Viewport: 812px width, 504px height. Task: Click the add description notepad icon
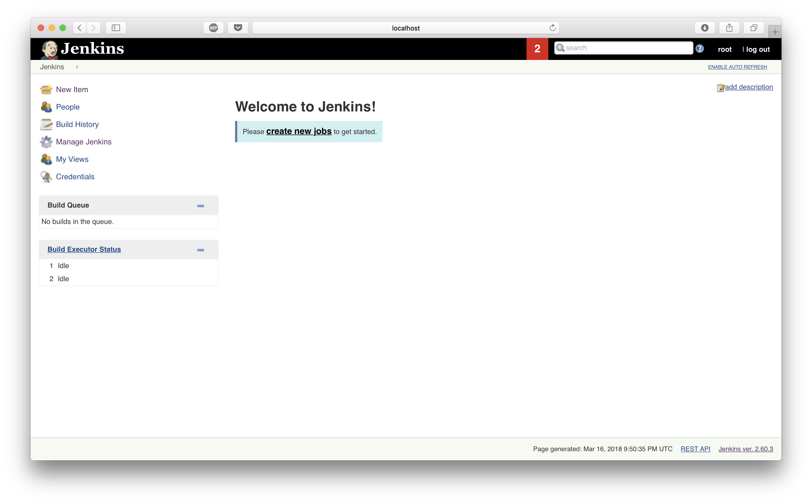click(x=721, y=88)
